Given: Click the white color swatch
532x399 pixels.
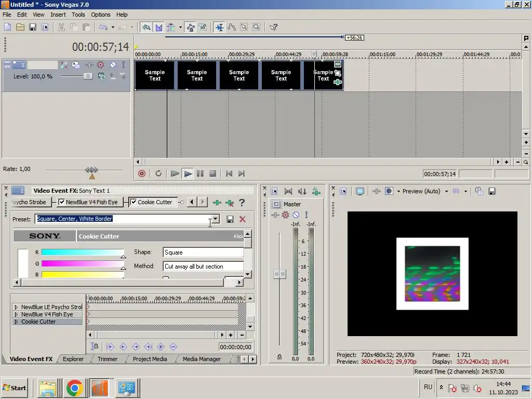Looking at the screenshot, I should (23, 263).
